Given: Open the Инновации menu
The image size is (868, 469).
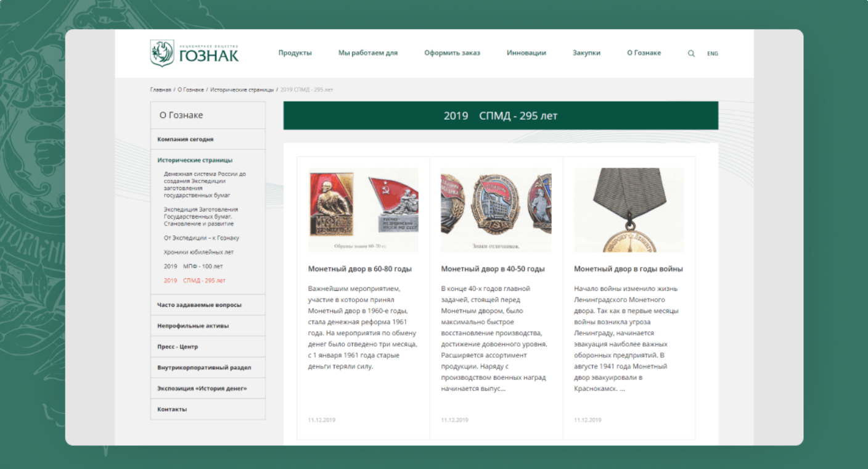Looking at the screenshot, I should pyautogui.click(x=526, y=53).
